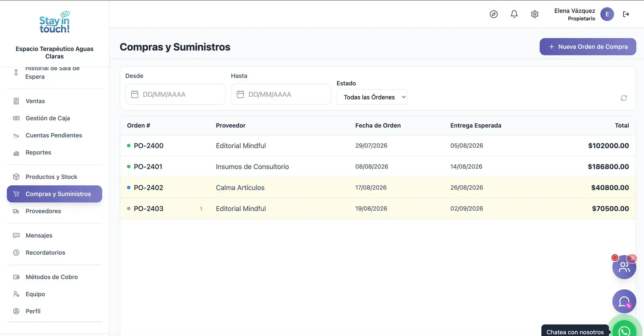Screen dimensions: 644x336
Task: Click the Stay in touch logo
Action: pyautogui.click(x=54, y=23)
